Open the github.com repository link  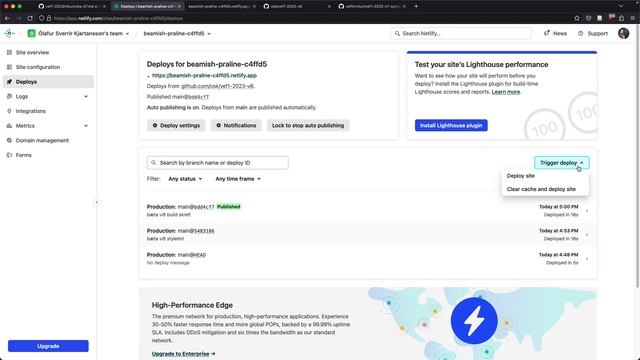click(x=218, y=86)
